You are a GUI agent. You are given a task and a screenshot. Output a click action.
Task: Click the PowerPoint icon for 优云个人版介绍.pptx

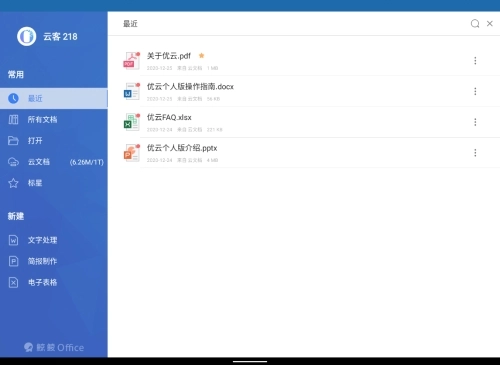(132, 153)
